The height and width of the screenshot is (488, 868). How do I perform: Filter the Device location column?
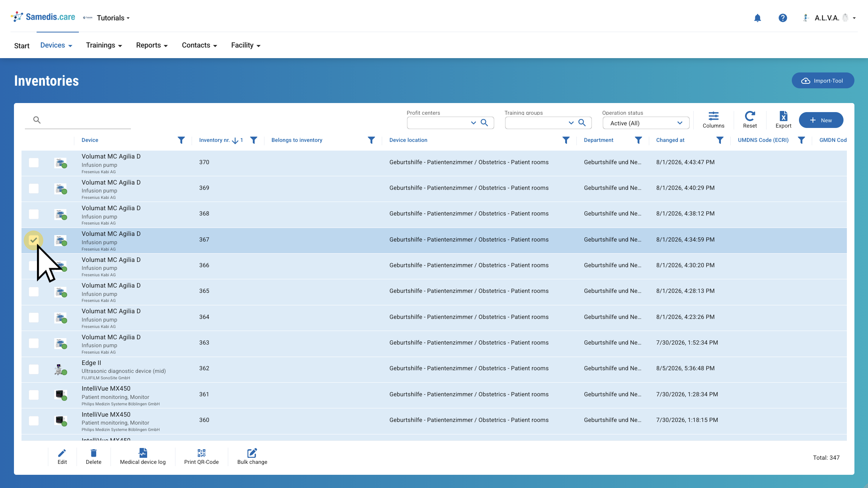tap(566, 140)
